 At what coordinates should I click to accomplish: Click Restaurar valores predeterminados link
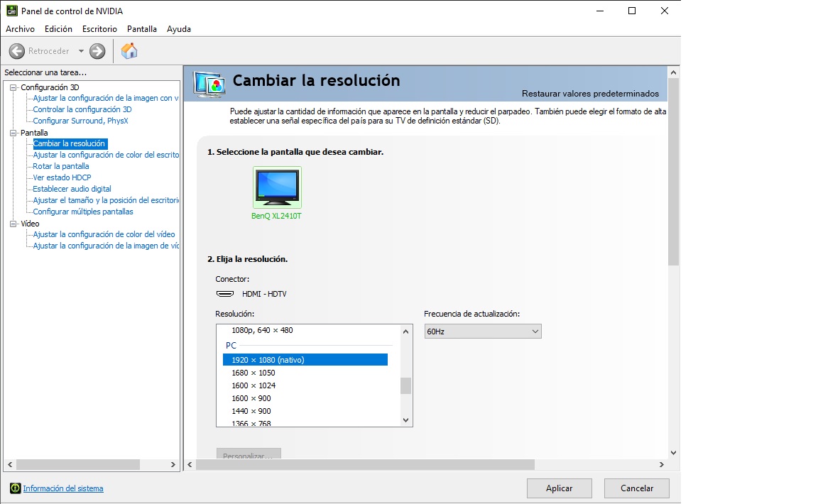pos(590,94)
